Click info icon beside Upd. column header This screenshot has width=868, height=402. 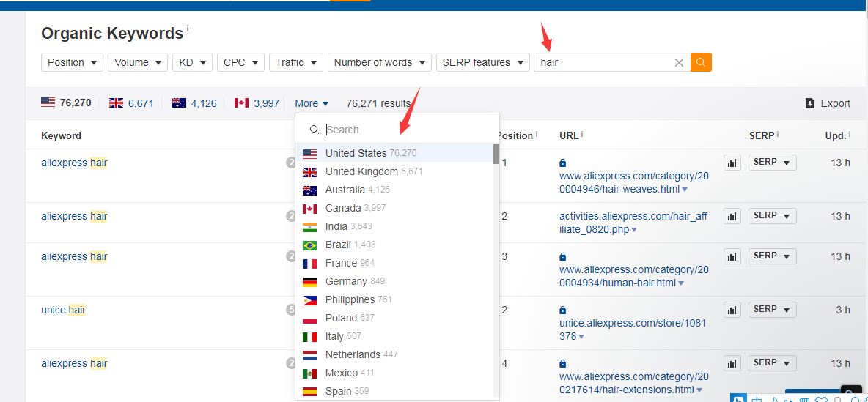[x=851, y=135]
